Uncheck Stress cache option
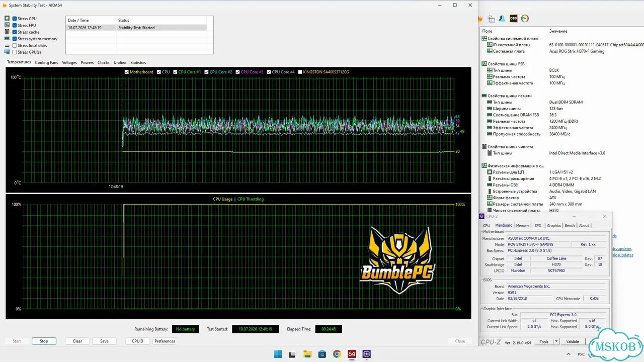Image resolution: width=644 pixels, height=362 pixels. (x=15, y=32)
